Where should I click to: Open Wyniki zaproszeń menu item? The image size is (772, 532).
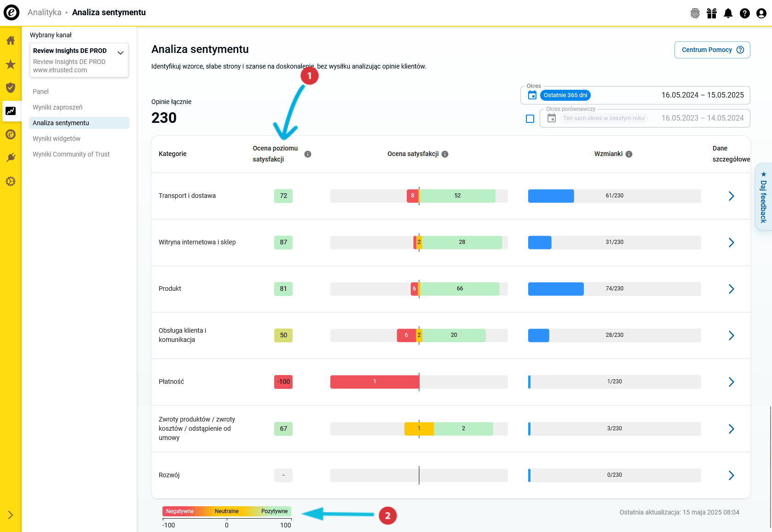click(58, 107)
